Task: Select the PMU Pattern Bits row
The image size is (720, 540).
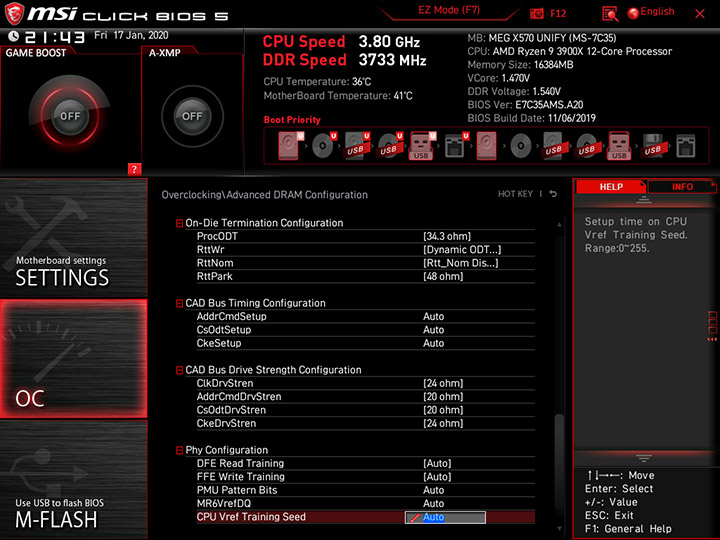Action: 366,490
